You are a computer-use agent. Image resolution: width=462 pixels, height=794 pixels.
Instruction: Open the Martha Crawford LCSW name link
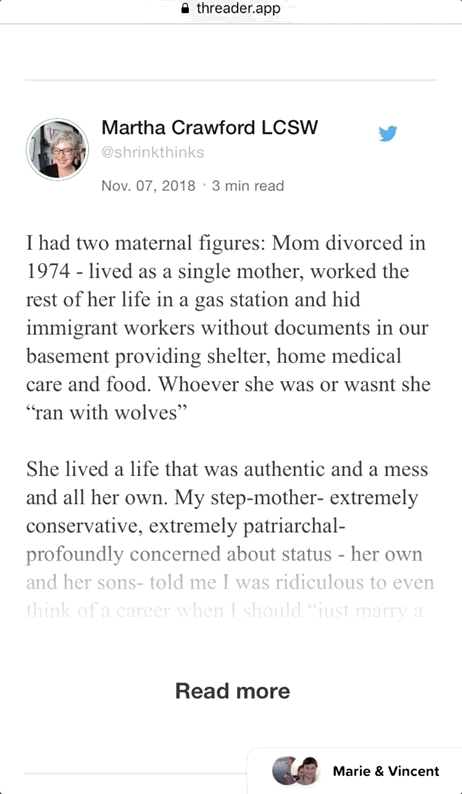(210, 127)
